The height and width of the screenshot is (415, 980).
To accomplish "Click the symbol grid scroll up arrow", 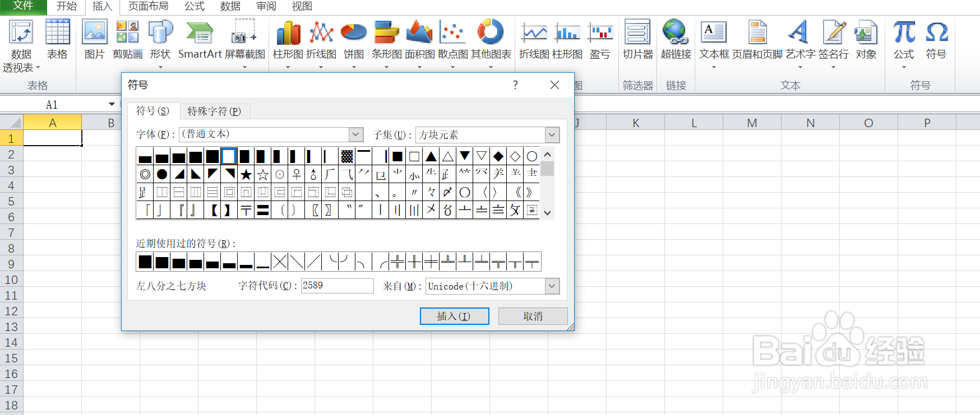I will coord(548,154).
